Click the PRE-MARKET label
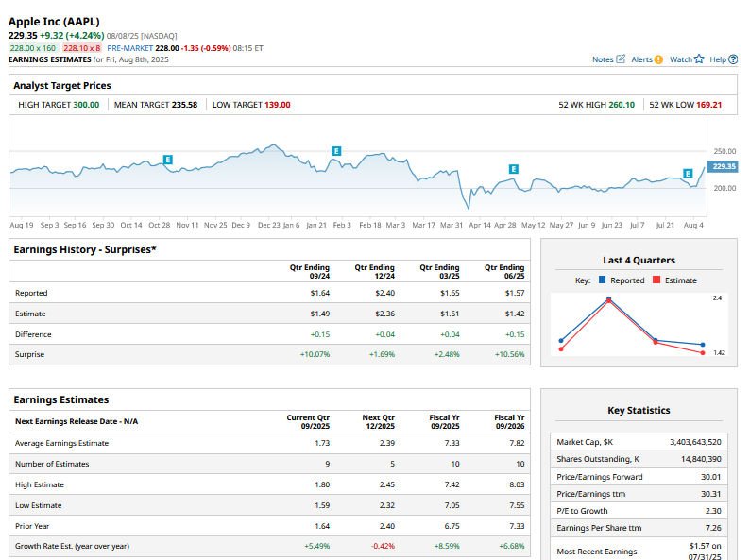This screenshot has height=560, width=750. pyautogui.click(x=130, y=48)
